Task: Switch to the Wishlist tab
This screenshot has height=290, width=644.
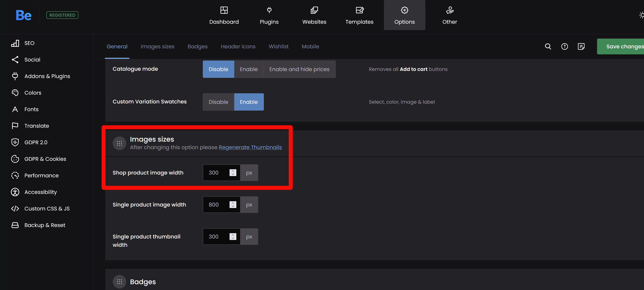Action: click(x=278, y=46)
